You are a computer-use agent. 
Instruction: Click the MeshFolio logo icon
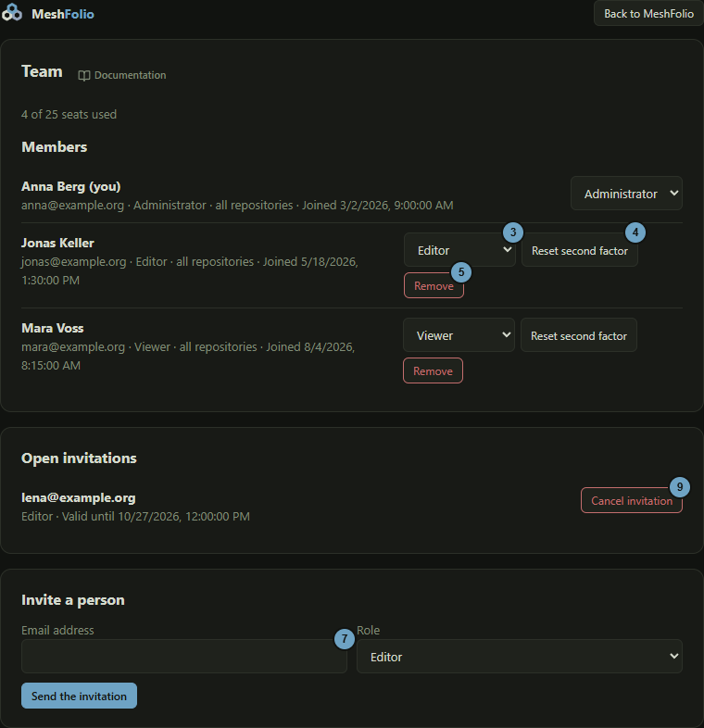click(x=12, y=13)
